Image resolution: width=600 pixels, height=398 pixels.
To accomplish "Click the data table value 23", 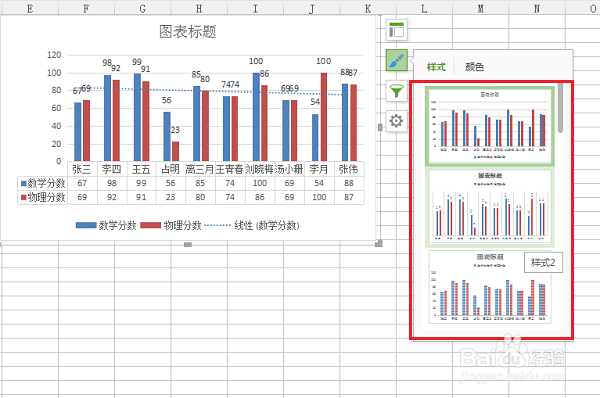I will [171, 197].
